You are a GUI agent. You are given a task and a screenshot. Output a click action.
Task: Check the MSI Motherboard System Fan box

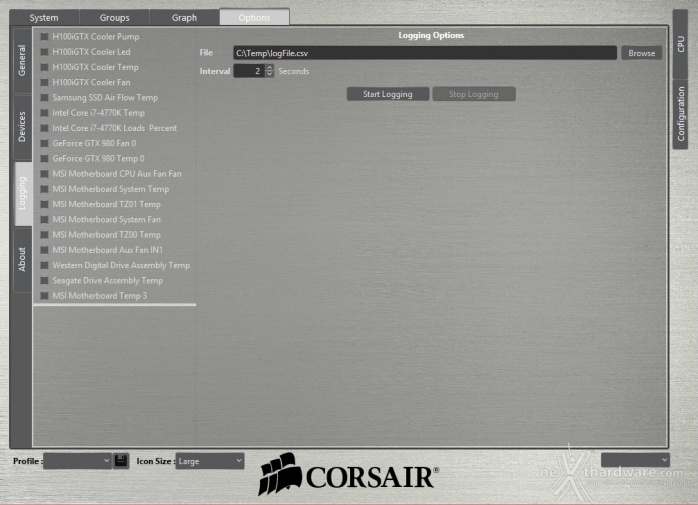(x=44, y=220)
